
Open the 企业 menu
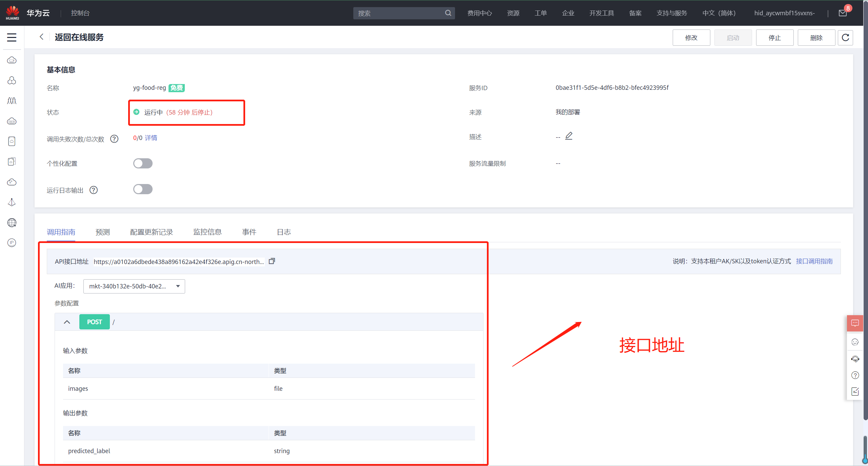[568, 13]
